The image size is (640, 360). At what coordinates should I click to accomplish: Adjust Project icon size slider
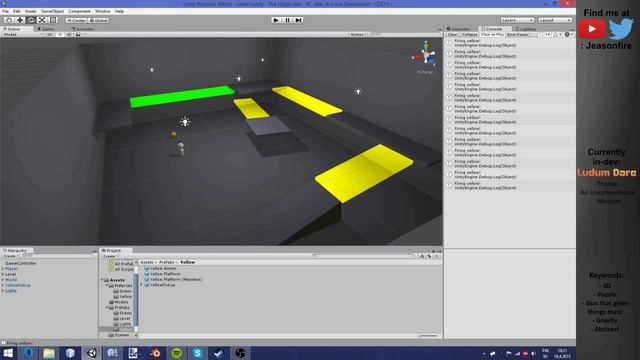click(x=428, y=336)
